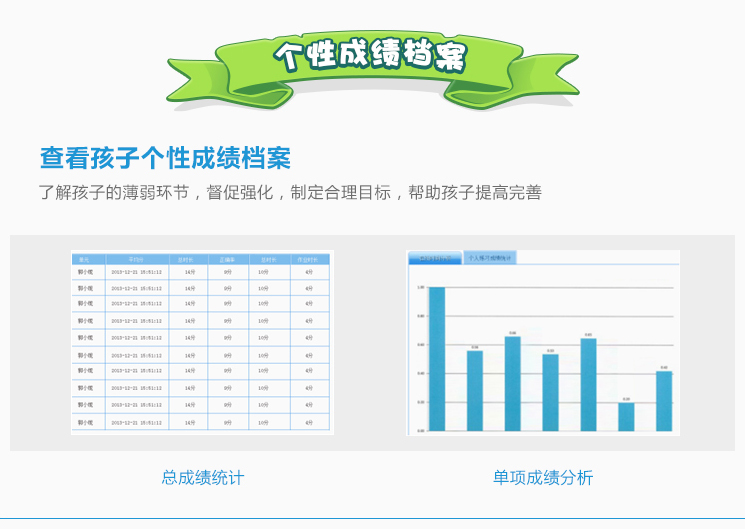Click the second bar from left in chart
This screenshot has width=745, height=529.
coord(474,390)
